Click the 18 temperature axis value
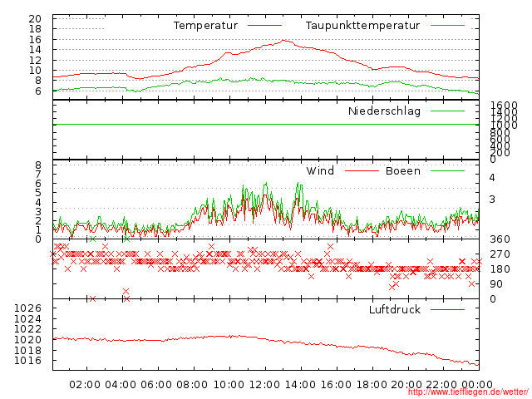Image resolution: width=532 pixels, height=399 pixels. (x=35, y=29)
